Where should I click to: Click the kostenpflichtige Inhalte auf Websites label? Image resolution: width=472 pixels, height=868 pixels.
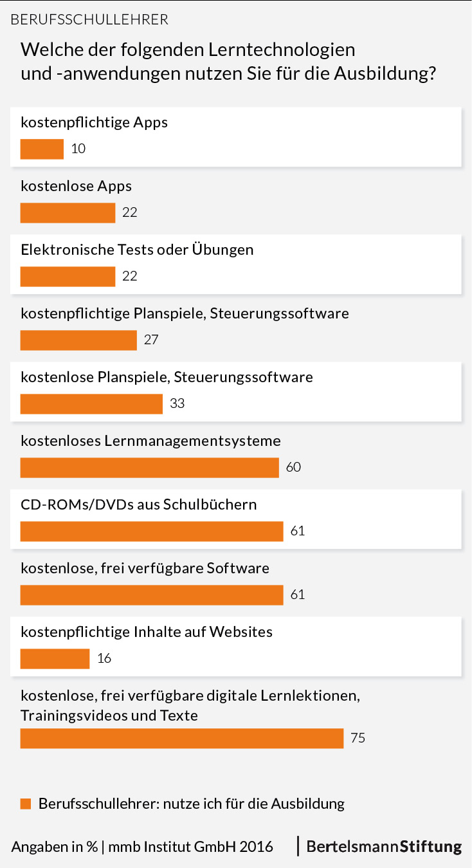pyautogui.click(x=147, y=632)
